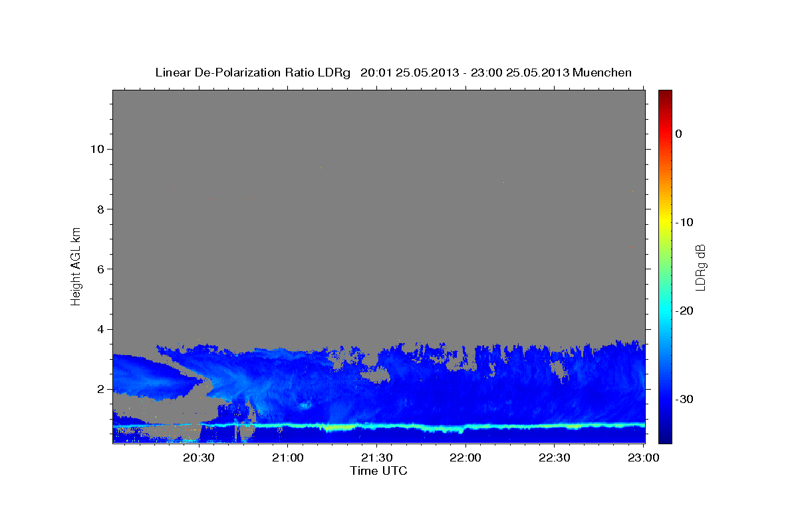
Task: Click the dark blue bottom of the colorbar
Action: pyautogui.click(x=665, y=436)
